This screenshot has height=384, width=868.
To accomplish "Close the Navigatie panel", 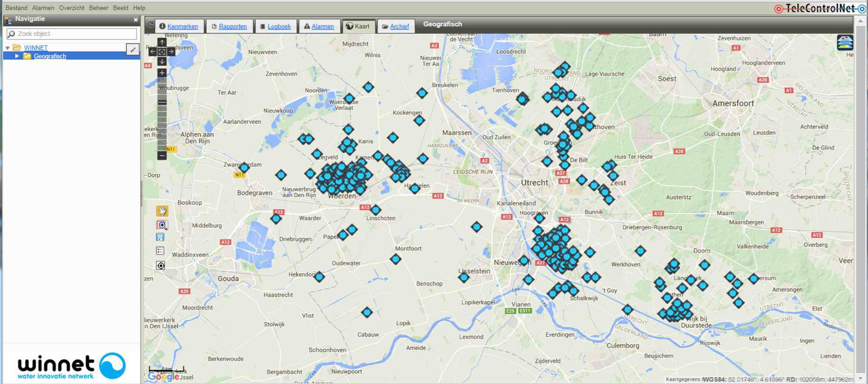I will pyautogui.click(x=136, y=20).
